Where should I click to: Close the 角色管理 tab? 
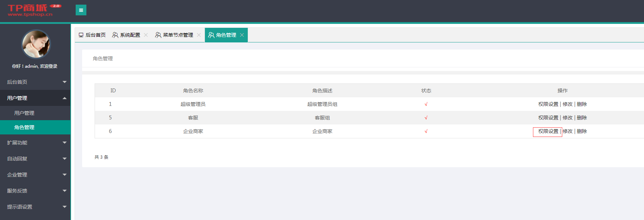(x=242, y=35)
